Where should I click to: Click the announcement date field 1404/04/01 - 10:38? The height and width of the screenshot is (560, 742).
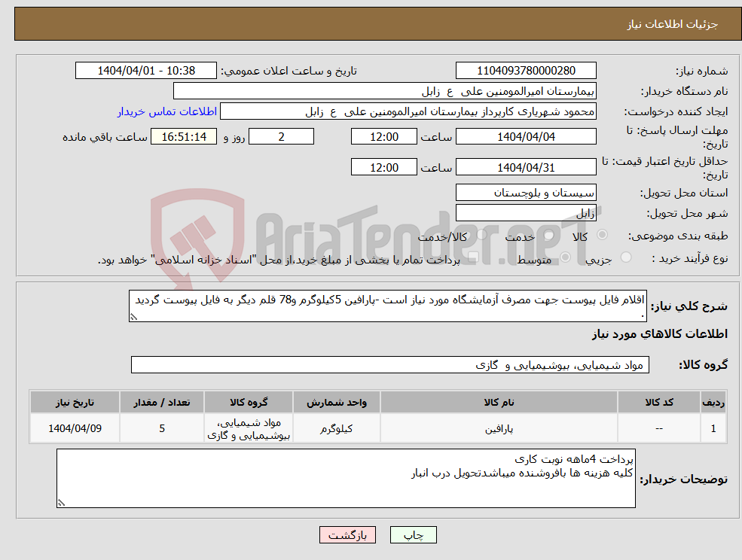point(145,71)
